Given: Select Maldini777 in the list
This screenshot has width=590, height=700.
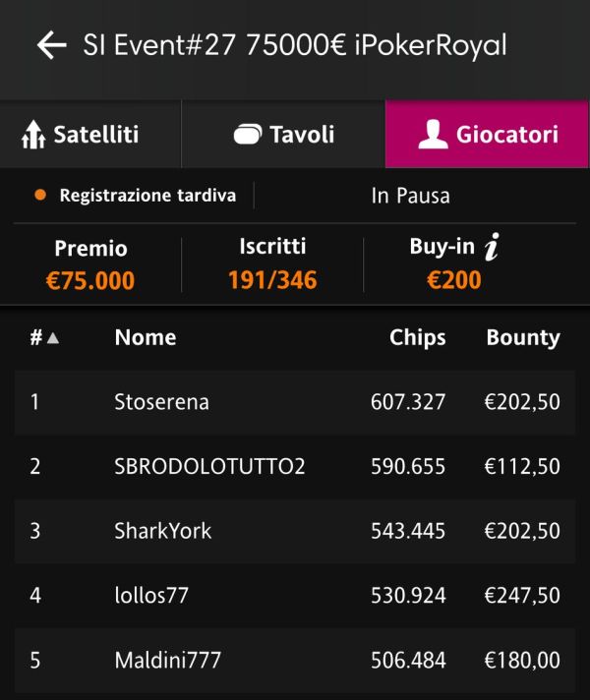Looking at the screenshot, I should [295, 661].
